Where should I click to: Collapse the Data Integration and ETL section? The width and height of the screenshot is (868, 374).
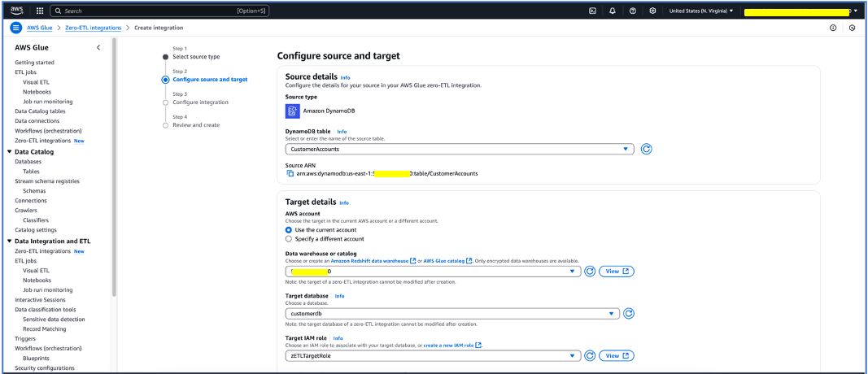pyautogui.click(x=9, y=241)
